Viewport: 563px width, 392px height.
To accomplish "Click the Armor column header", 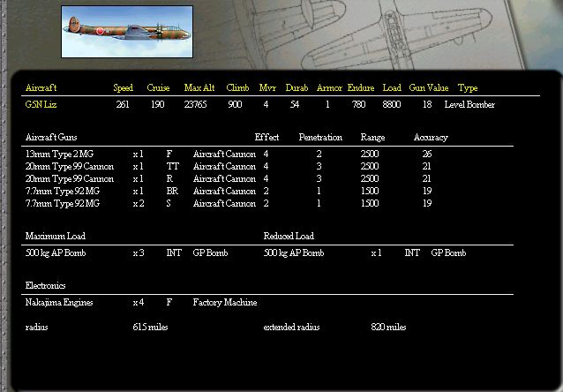I will pos(329,87).
